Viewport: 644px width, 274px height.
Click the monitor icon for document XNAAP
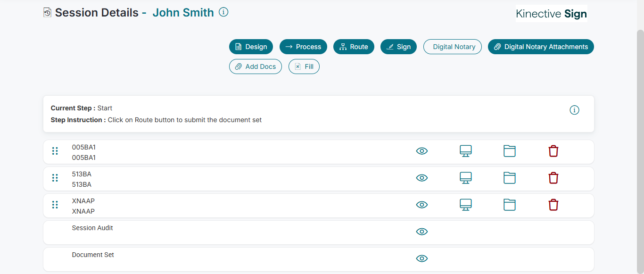(x=466, y=205)
